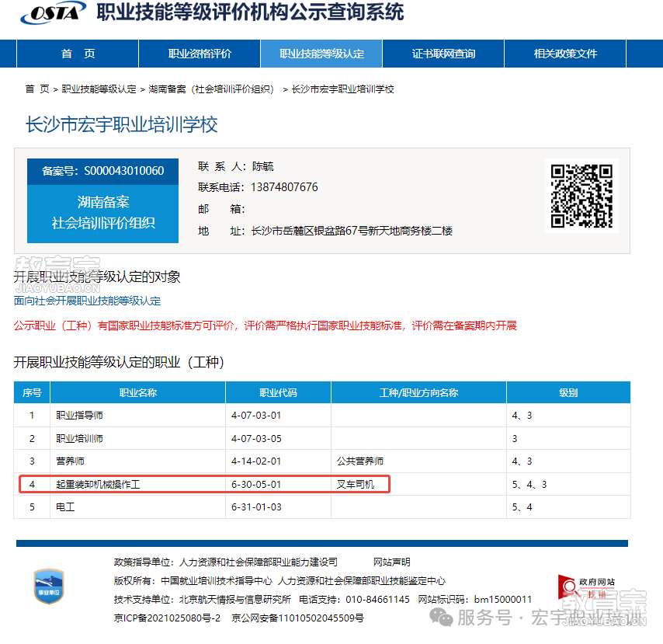This screenshot has height=644, width=663.
Task: Open the 网站声明 footer link
Action: [391, 562]
